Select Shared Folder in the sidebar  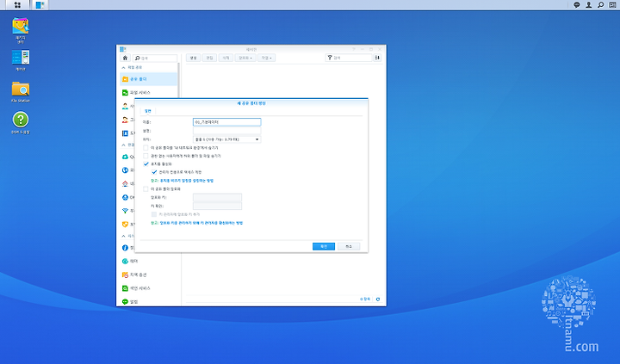pos(148,79)
